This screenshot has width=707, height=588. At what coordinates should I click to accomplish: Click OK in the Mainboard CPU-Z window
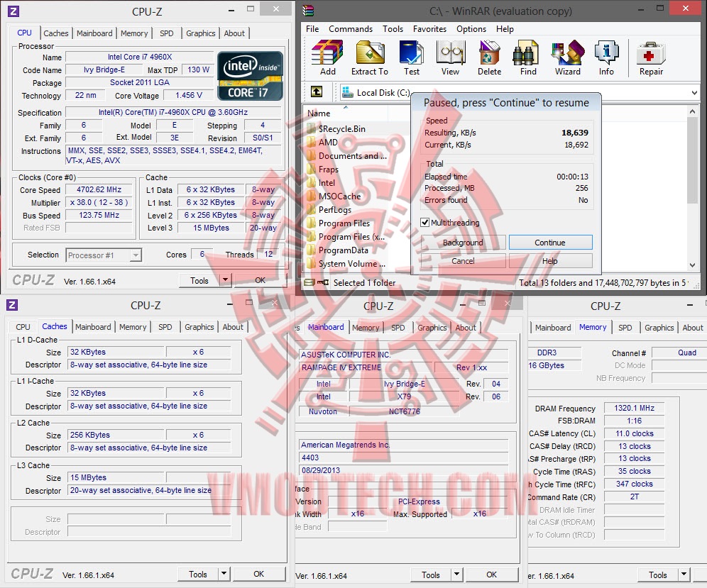pyautogui.click(x=491, y=575)
